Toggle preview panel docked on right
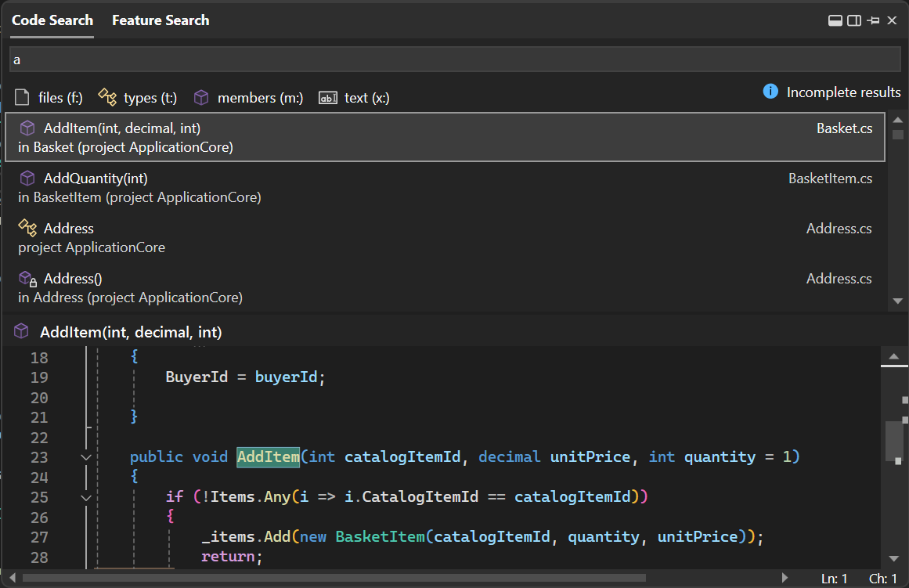The height and width of the screenshot is (588, 909). pyautogui.click(x=854, y=21)
